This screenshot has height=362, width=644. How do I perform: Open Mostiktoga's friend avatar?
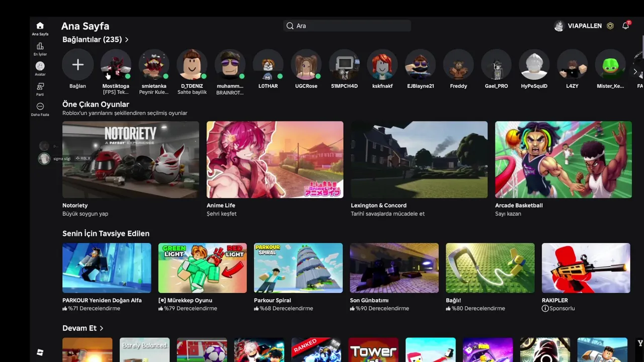[x=116, y=64]
